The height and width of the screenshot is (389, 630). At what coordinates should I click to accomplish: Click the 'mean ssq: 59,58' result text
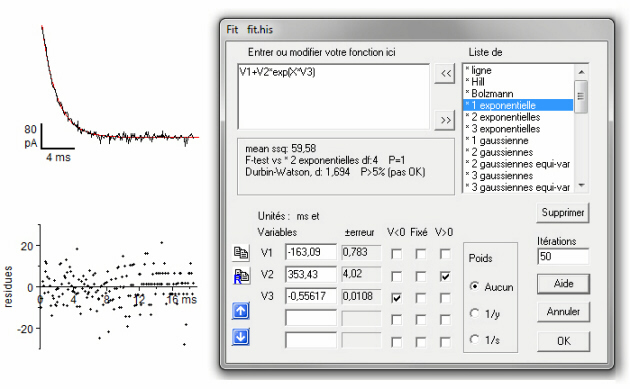(280, 148)
